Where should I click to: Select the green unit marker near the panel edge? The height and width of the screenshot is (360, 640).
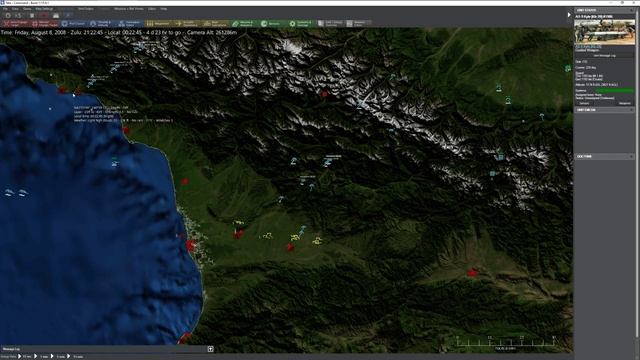[568, 69]
